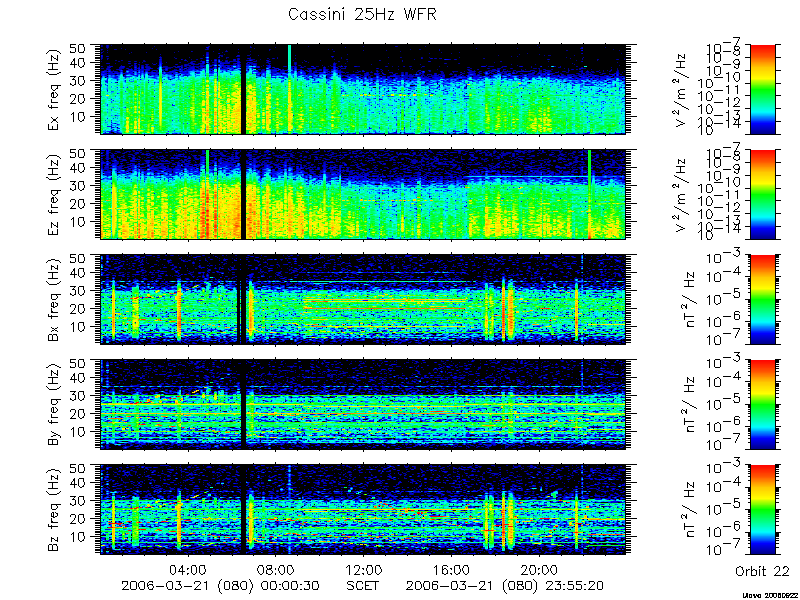
Task: Click the start time '2006-03-21 (080) 00:00:30'
Action: [221, 586]
